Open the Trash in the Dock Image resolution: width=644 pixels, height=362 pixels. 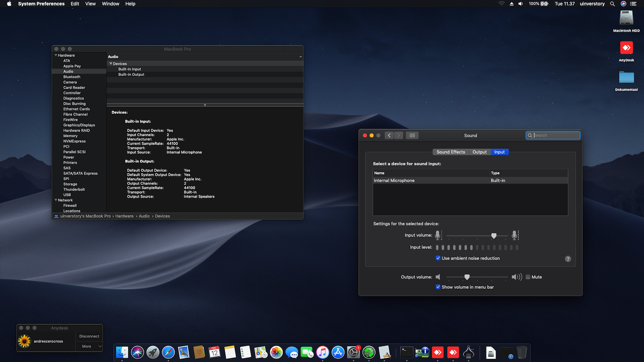[522, 352]
